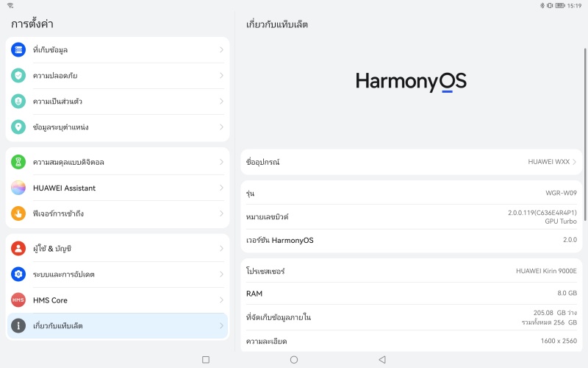
Task: Tap processor value HUAWEI Kirin 9000E
Action: [546, 271]
